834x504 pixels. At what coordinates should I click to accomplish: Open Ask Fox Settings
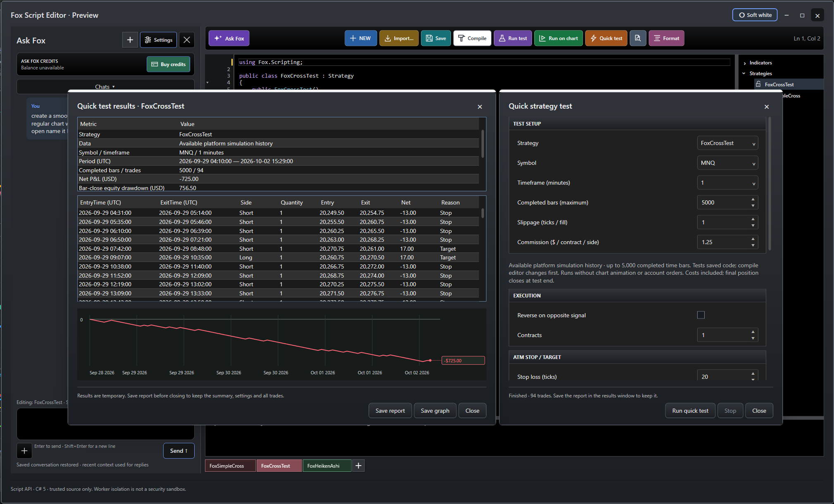[159, 40]
